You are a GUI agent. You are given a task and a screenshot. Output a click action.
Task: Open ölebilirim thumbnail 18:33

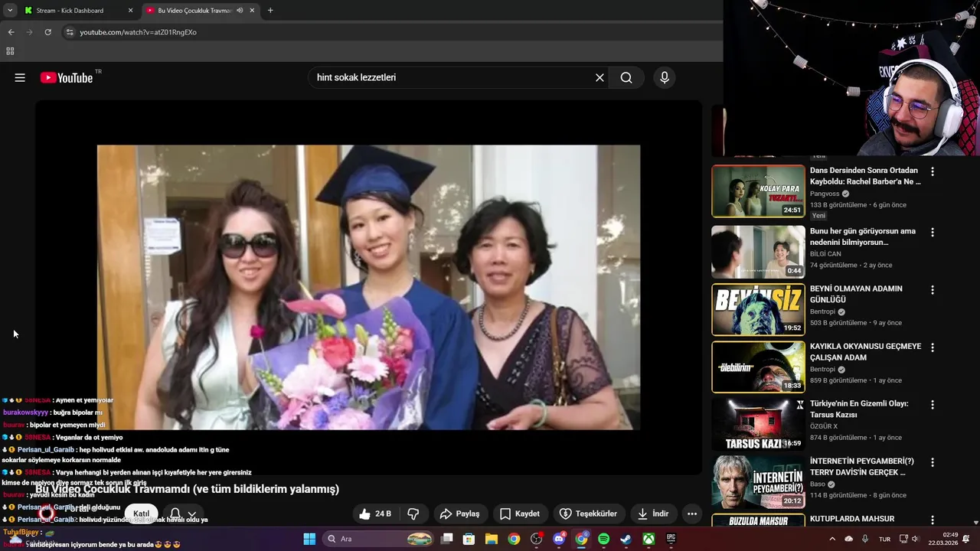[758, 367]
